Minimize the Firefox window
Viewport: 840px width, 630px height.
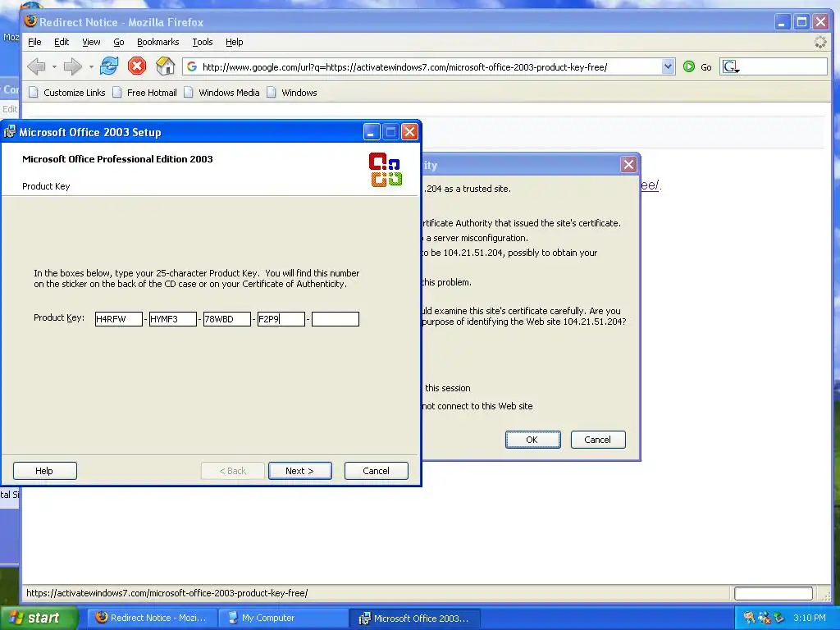coord(782,22)
